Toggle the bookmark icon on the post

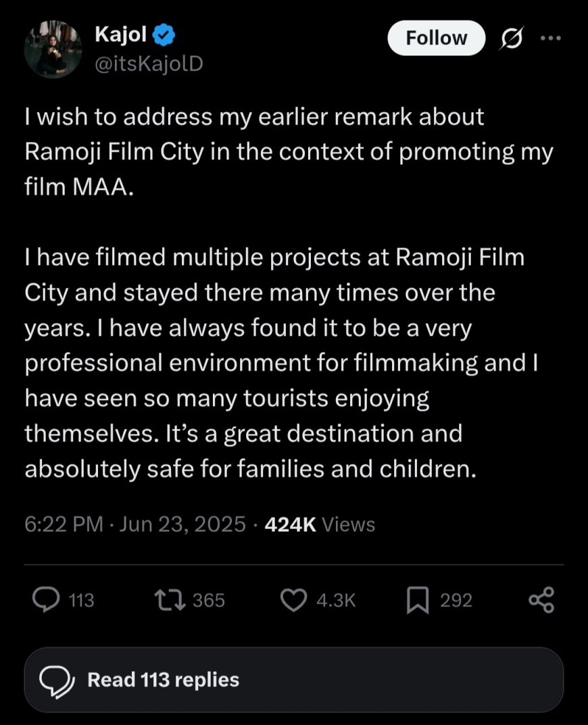(417, 600)
